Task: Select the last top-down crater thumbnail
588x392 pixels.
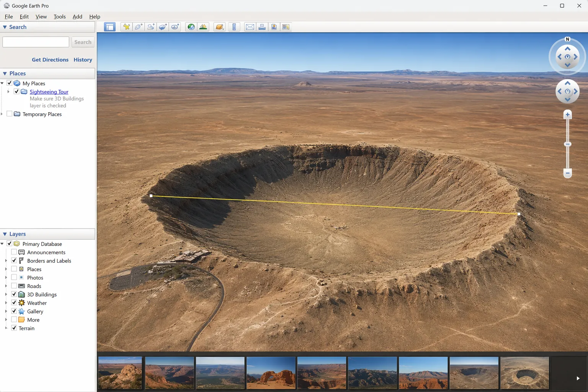Action: click(x=525, y=373)
